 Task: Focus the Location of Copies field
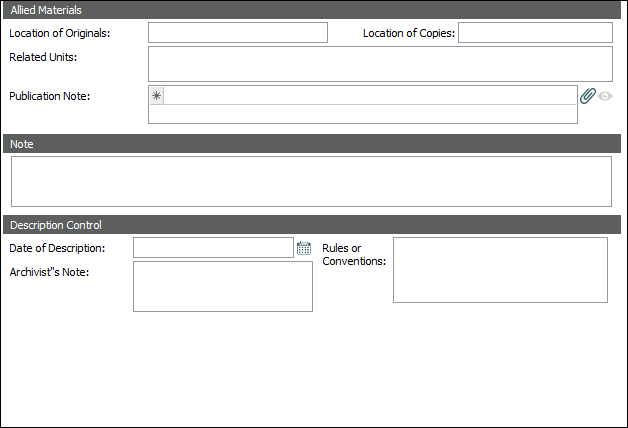coord(535,33)
